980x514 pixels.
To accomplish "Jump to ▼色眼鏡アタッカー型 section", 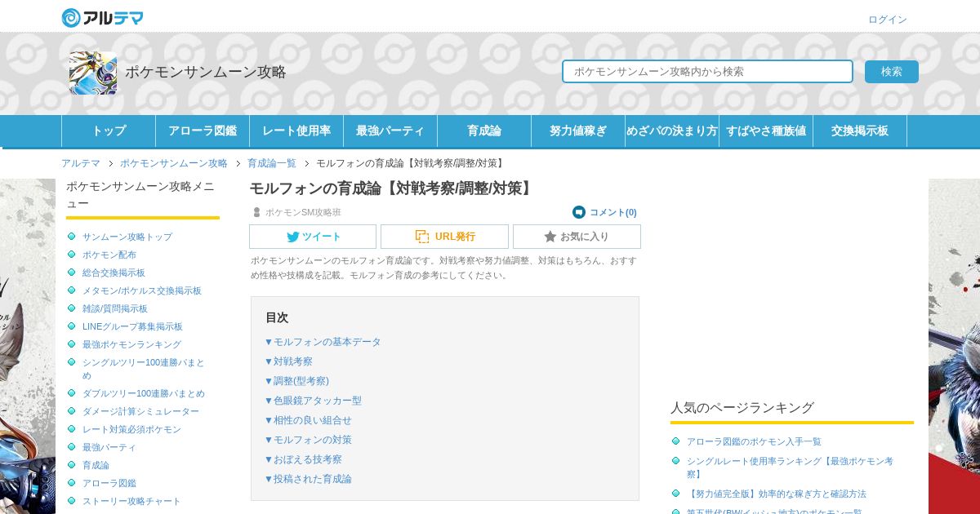I will click(x=313, y=401).
